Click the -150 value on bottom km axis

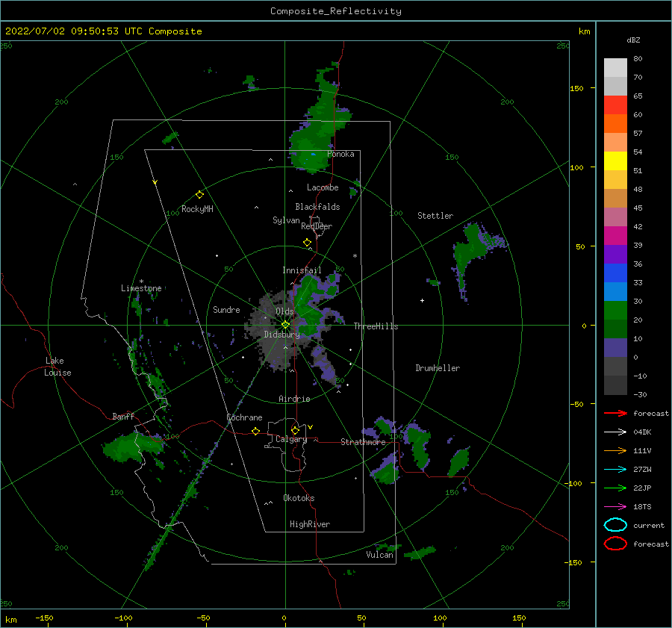coord(44,618)
